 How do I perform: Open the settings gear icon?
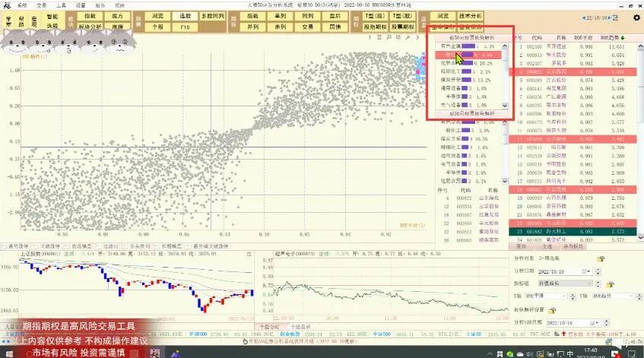click(636, 17)
